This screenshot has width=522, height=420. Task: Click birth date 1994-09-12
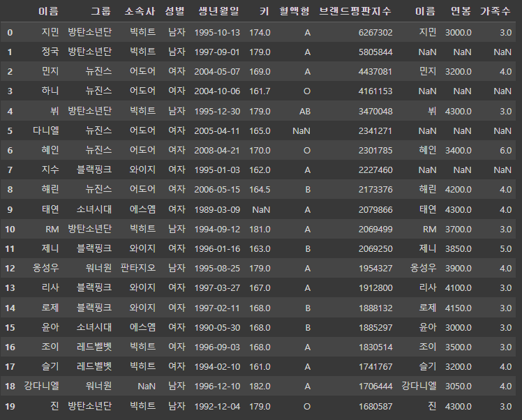(217, 230)
